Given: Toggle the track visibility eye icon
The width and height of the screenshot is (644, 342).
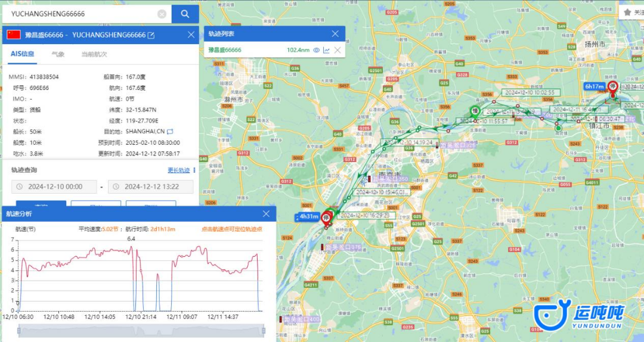Looking at the screenshot, I should [316, 50].
